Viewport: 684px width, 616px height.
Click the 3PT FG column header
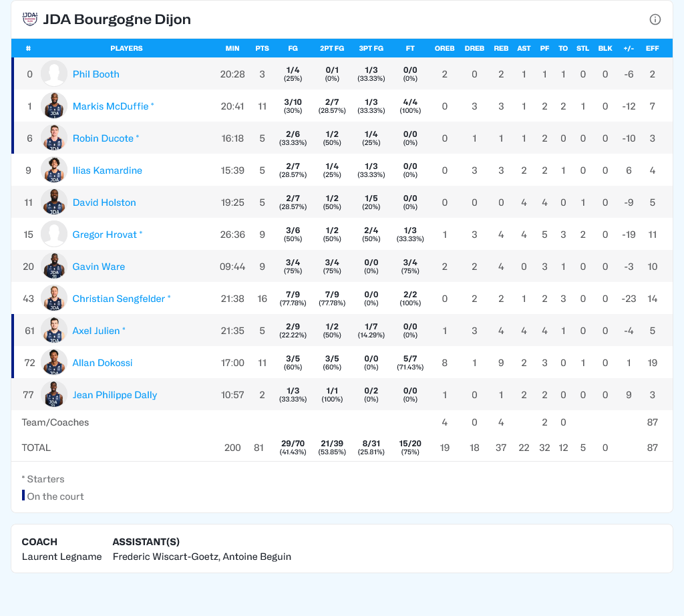pyautogui.click(x=371, y=48)
